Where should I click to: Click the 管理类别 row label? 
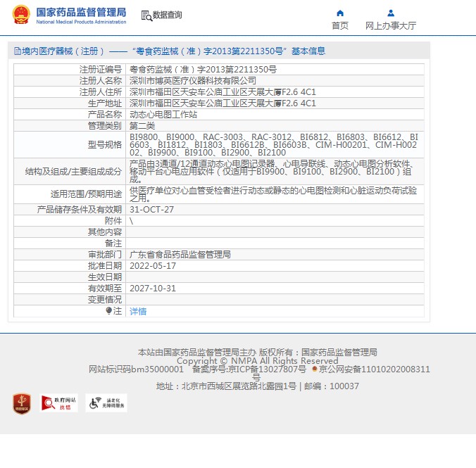(x=105, y=126)
